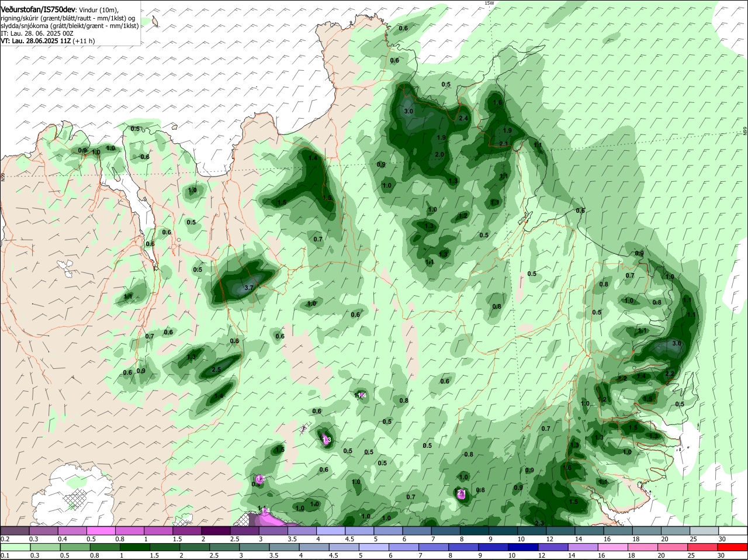Click the N99 label on the right edge
The height and width of the screenshot is (560, 748).
pos(745,132)
